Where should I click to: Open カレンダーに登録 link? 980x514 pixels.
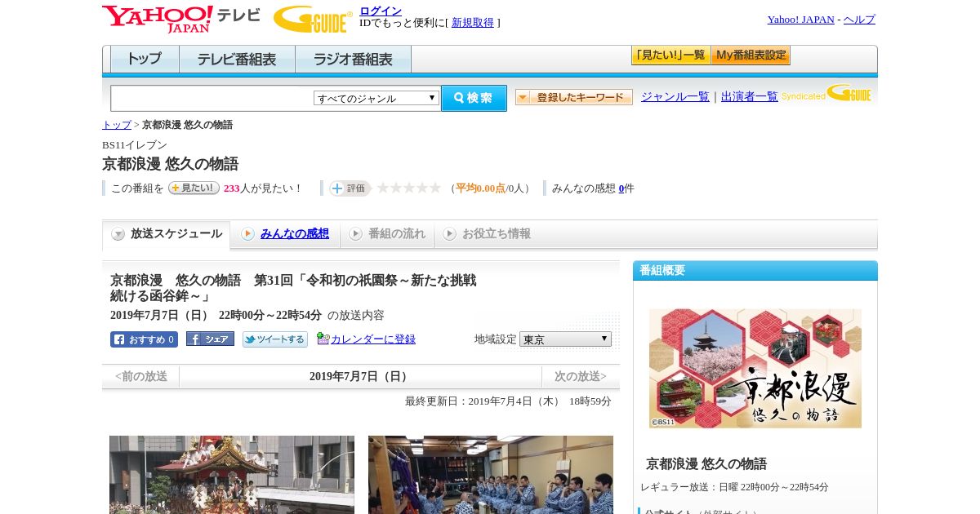click(373, 339)
